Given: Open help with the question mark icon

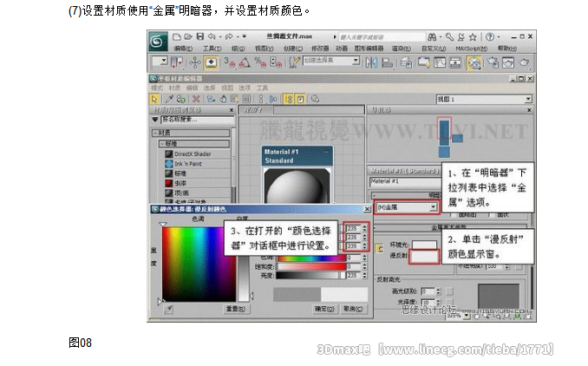Looking at the screenshot, I should 490,36.
